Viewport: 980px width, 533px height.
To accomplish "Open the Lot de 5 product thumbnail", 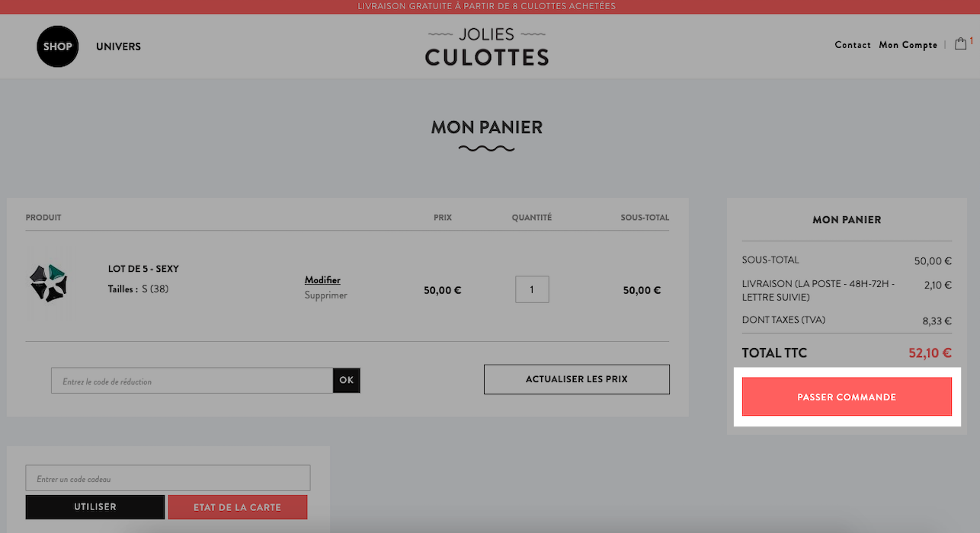I will 49,282.
